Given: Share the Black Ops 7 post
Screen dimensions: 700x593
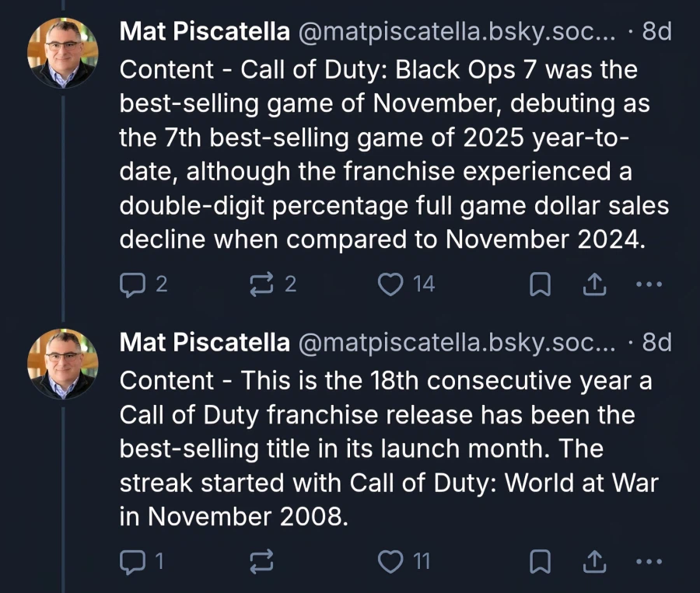Looking at the screenshot, I should click(593, 284).
